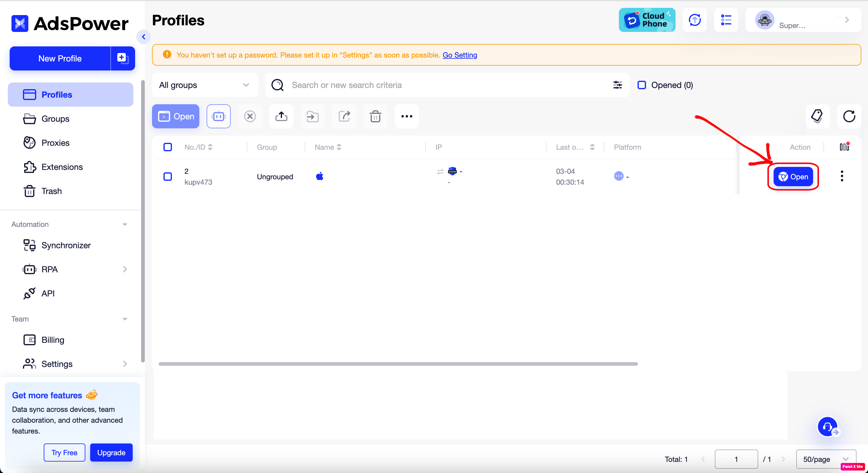Viewport: 868px width, 473px height.
Task: Click the Go Setting link
Action: (x=460, y=55)
